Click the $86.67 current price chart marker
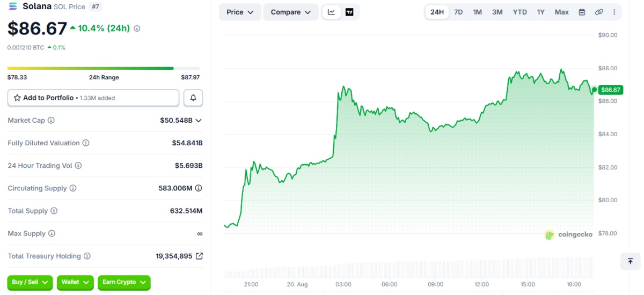 [x=610, y=90]
